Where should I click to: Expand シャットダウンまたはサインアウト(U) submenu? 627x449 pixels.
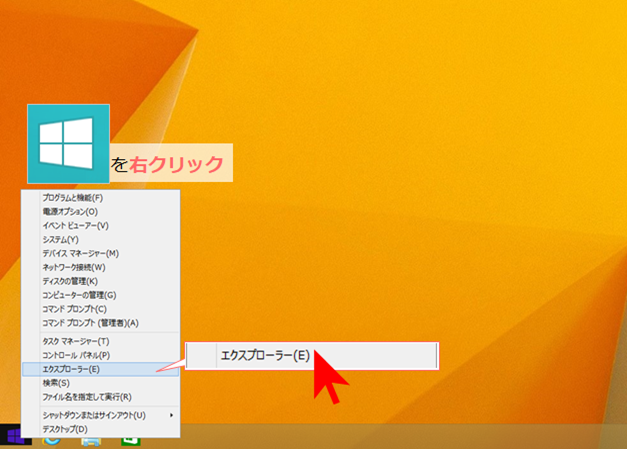point(100,415)
